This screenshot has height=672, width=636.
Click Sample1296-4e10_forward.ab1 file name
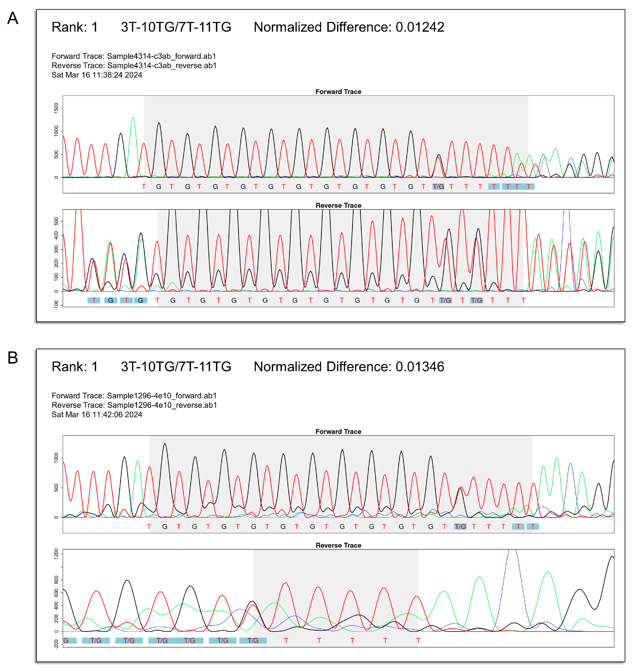tap(162, 396)
